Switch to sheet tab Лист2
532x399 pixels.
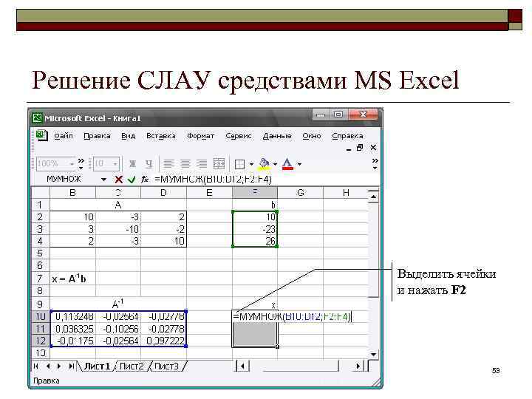[x=132, y=366]
